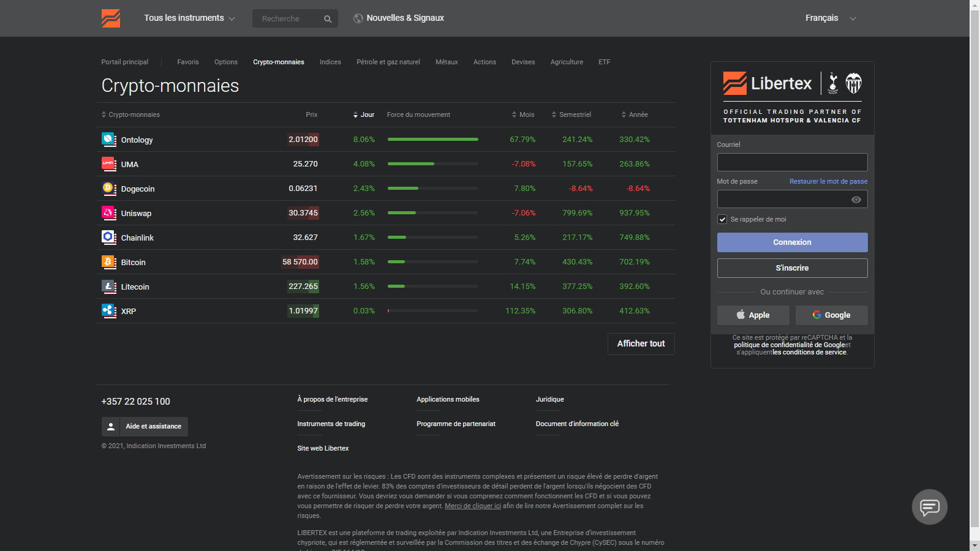Switch to the Options tab
The width and height of the screenshot is (980, 551).
(x=226, y=62)
